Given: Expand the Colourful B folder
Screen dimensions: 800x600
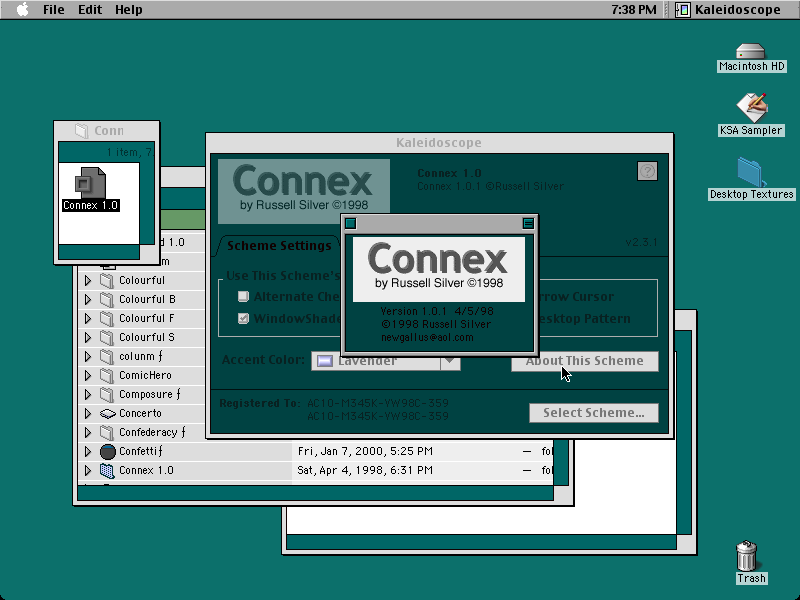Looking at the screenshot, I should click(88, 299).
